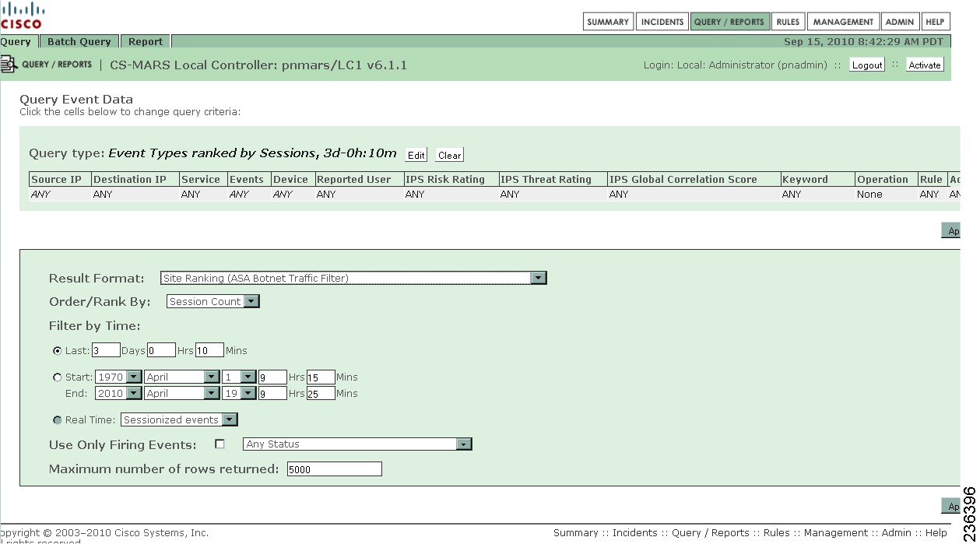Click the footer Admin link
980x544 pixels.
[x=896, y=533]
